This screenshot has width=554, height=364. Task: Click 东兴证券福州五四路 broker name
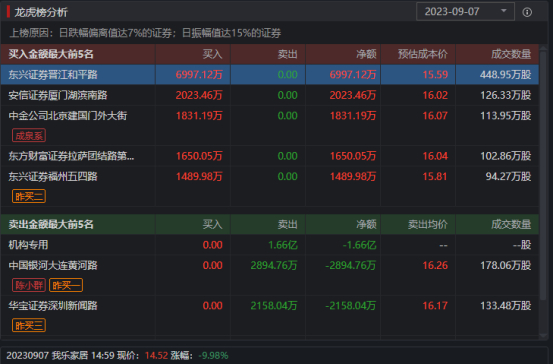[x=53, y=176]
